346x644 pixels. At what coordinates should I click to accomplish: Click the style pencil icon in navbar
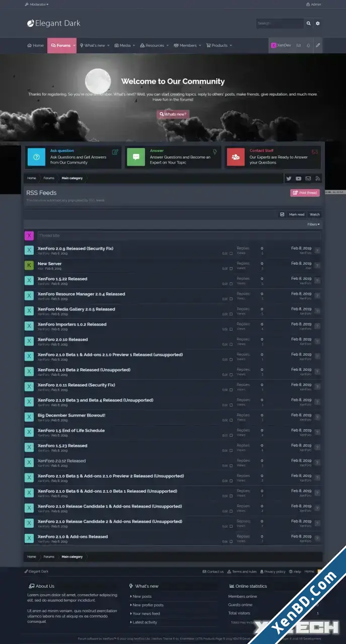pos(318,45)
